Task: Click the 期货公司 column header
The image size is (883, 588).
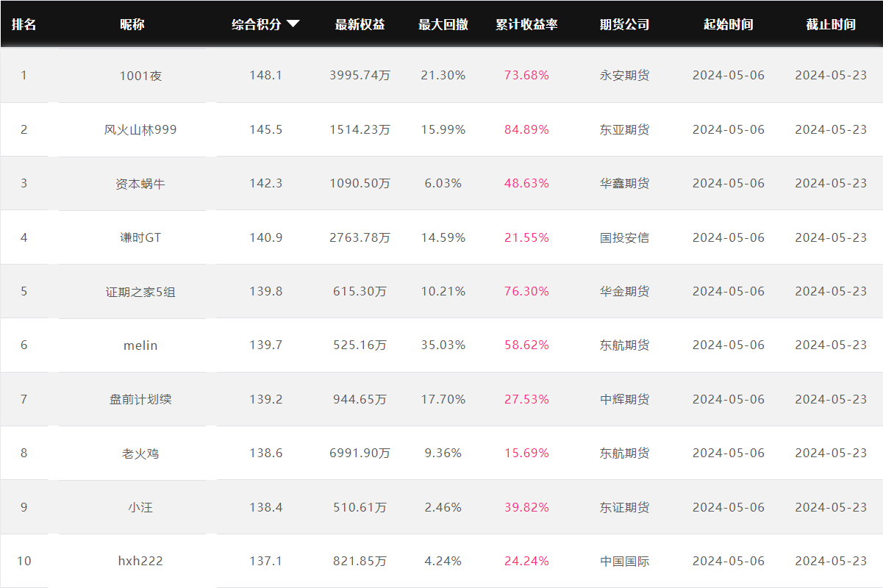Action: [x=624, y=24]
